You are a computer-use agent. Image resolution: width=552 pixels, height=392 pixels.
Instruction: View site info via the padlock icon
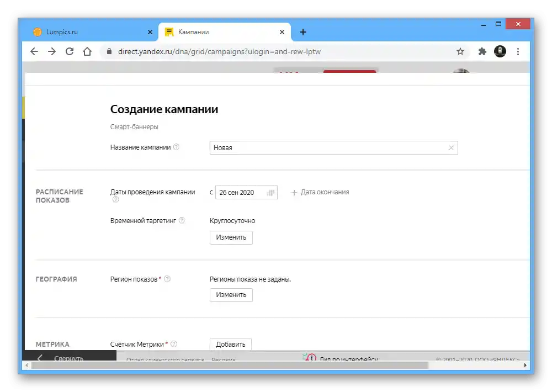109,51
